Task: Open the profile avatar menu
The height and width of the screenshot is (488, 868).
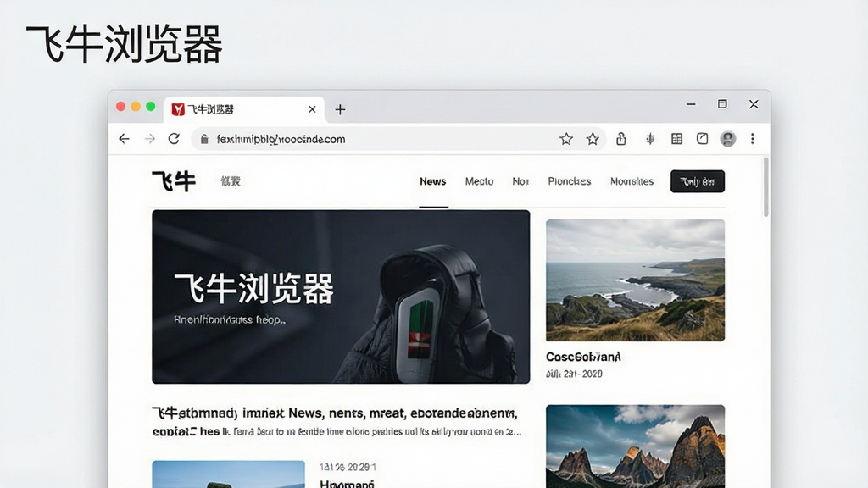Action: 728,139
